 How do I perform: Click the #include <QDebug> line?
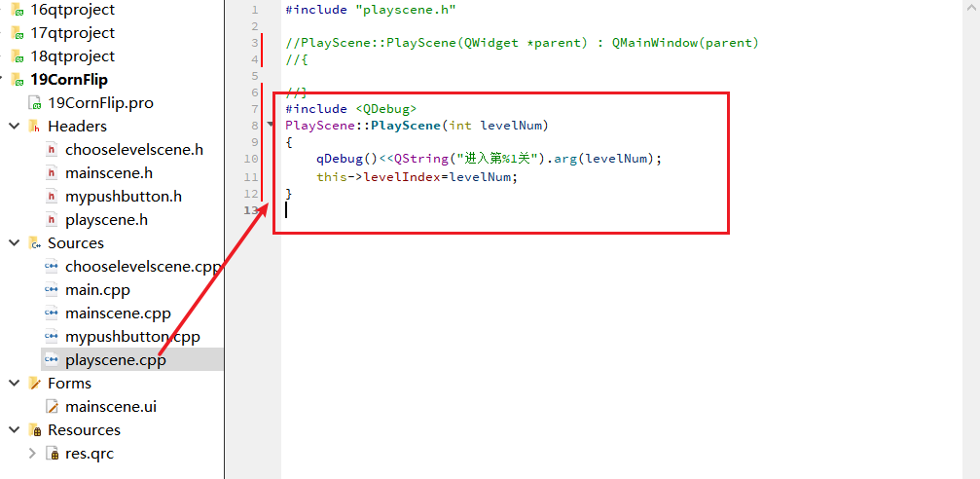(350, 109)
